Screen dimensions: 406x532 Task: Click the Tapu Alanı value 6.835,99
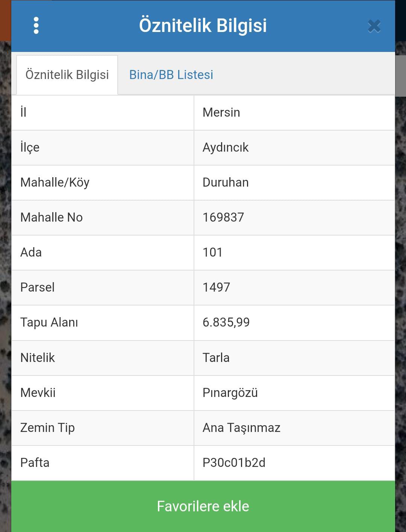(226, 322)
